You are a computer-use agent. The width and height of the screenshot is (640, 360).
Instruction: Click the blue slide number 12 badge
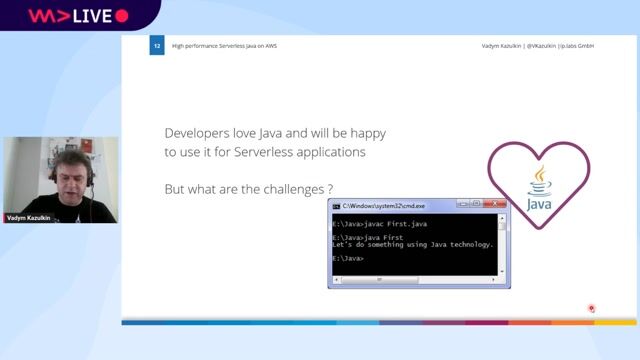(x=157, y=46)
